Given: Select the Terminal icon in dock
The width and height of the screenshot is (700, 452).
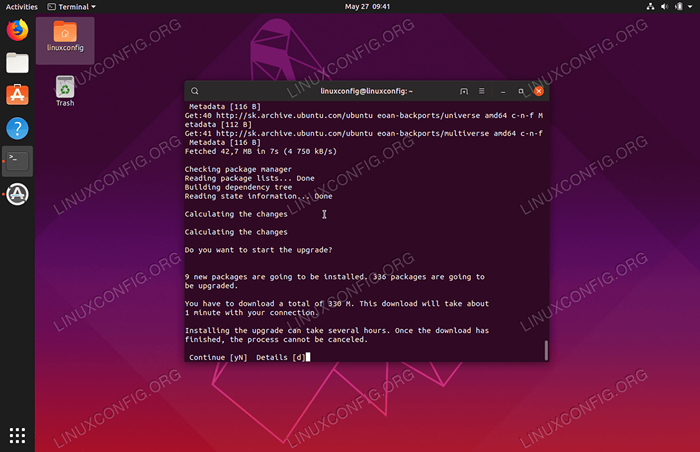Looking at the screenshot, I should 17,160.
